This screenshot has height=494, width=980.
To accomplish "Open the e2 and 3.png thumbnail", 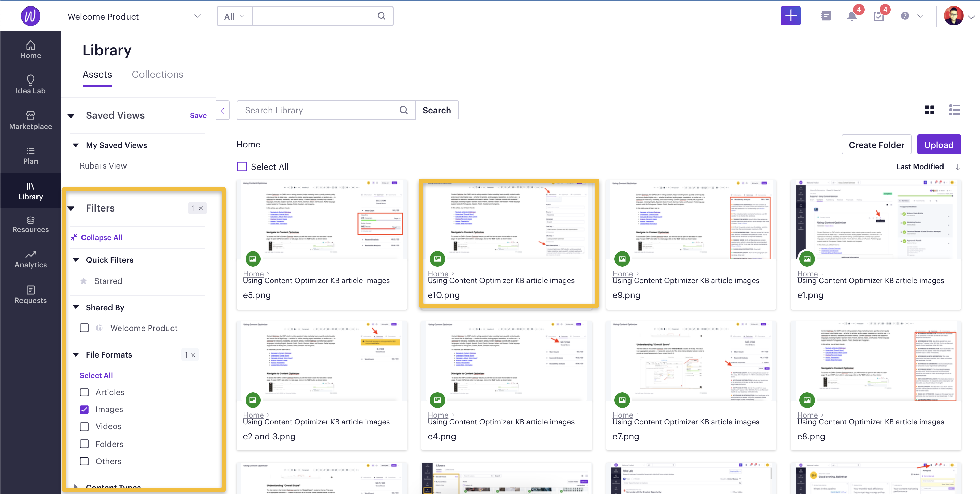I will pyautogui.click(x=322, y=361).
